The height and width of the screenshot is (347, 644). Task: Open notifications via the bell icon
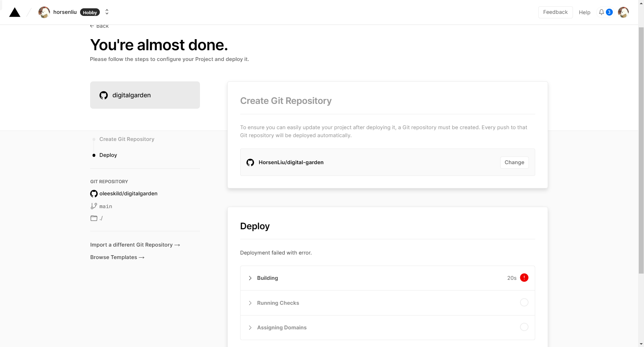pos(601,12)
